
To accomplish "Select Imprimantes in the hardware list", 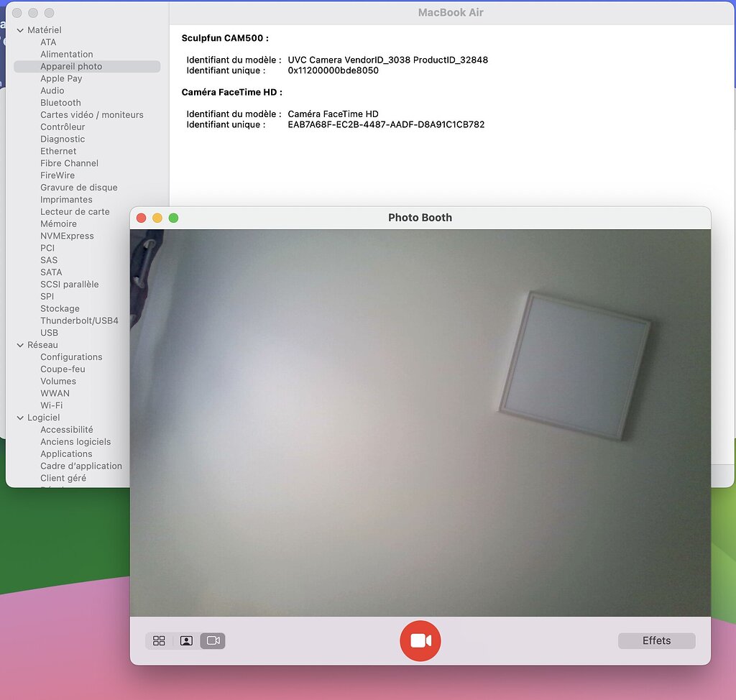I will (66, 199).
